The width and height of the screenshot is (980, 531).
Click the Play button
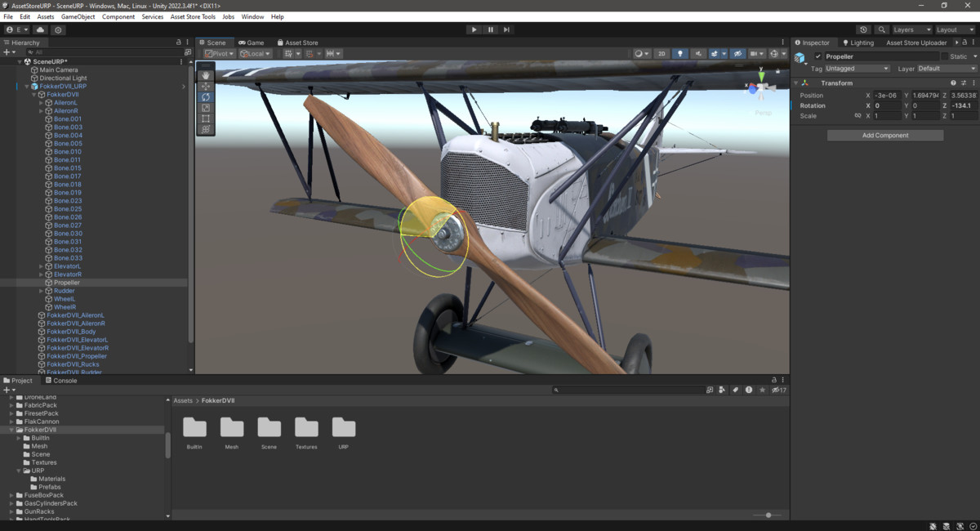(x=474, y=29)
